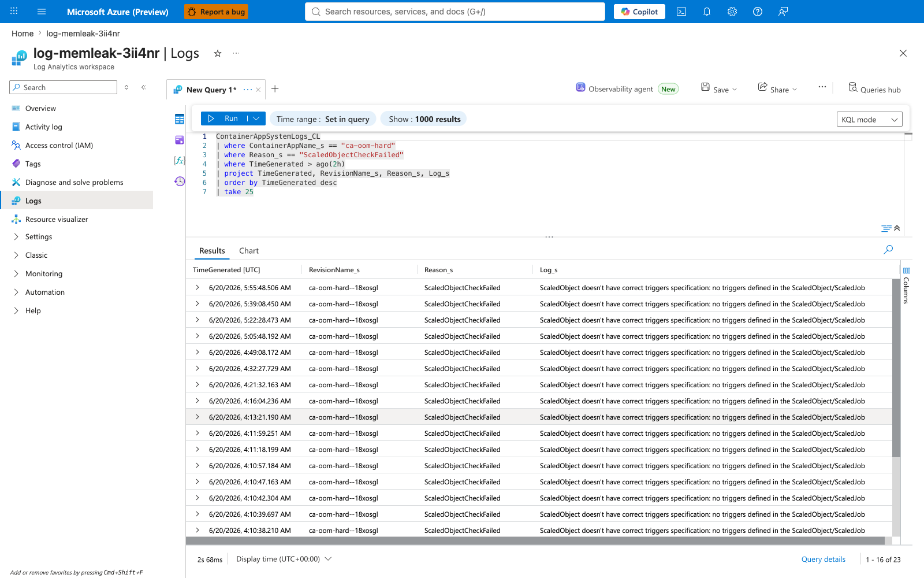Open the feedback icon in top bar
This screenshot has height=578, width=924.
coord(783,12)
